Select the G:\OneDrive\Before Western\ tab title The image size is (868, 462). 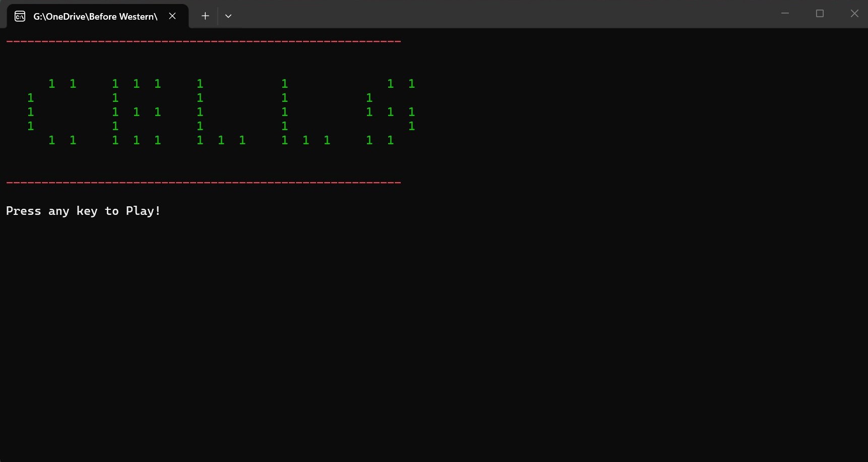click(95, 17)
